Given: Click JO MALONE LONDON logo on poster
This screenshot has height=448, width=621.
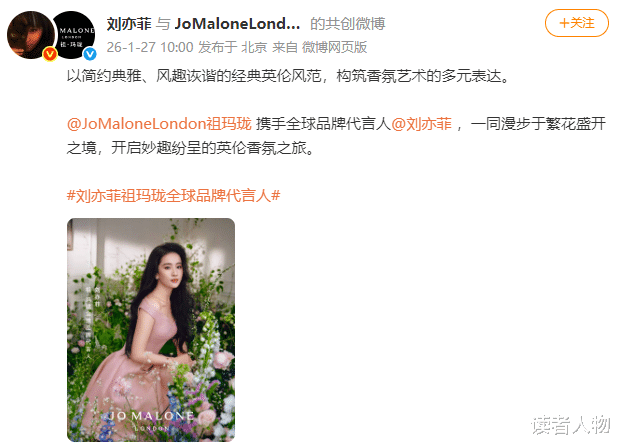Looking at the screenshot, I should pyautogui.click(x=151, y=420).
